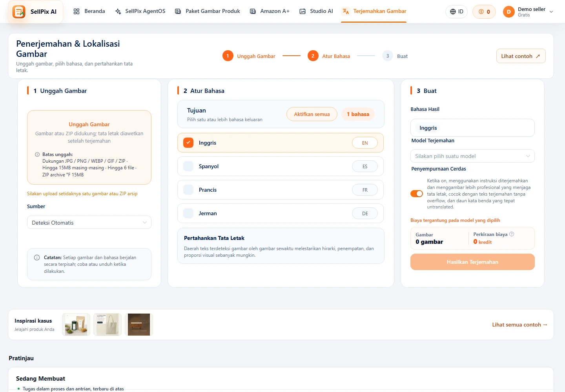Open the Model Terjemahan dropdown
Screen dimensions: 565x392
(x=472, y=156)
